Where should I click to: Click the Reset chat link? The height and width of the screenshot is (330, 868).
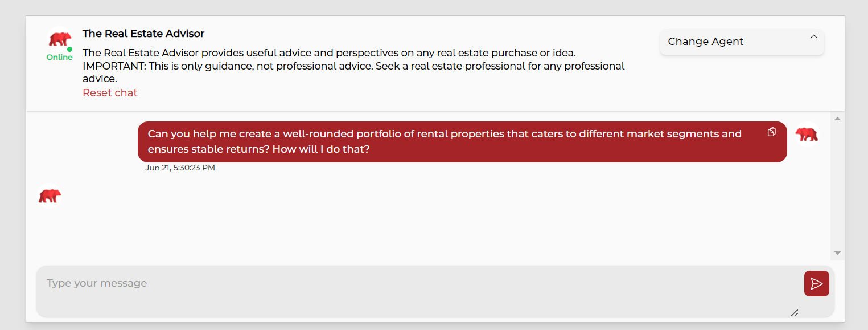click(110, 93)
